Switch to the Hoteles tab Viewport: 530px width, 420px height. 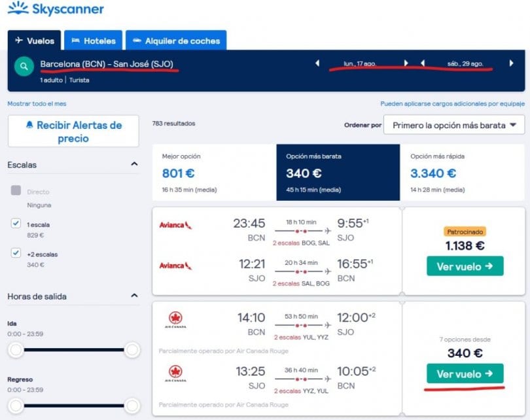[94, 41]
